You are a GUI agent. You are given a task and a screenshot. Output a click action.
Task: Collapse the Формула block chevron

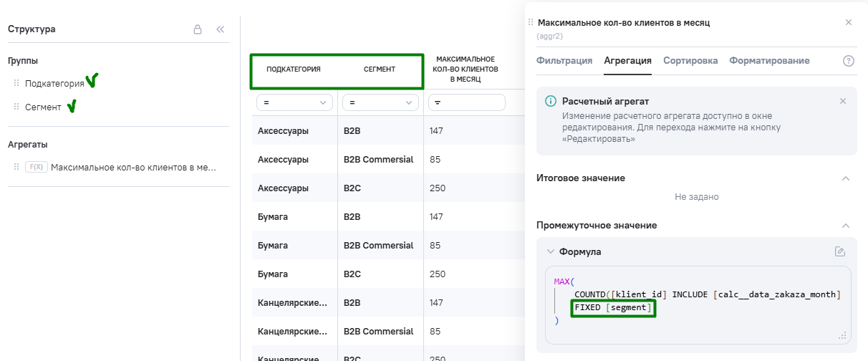tap(550, 251)
